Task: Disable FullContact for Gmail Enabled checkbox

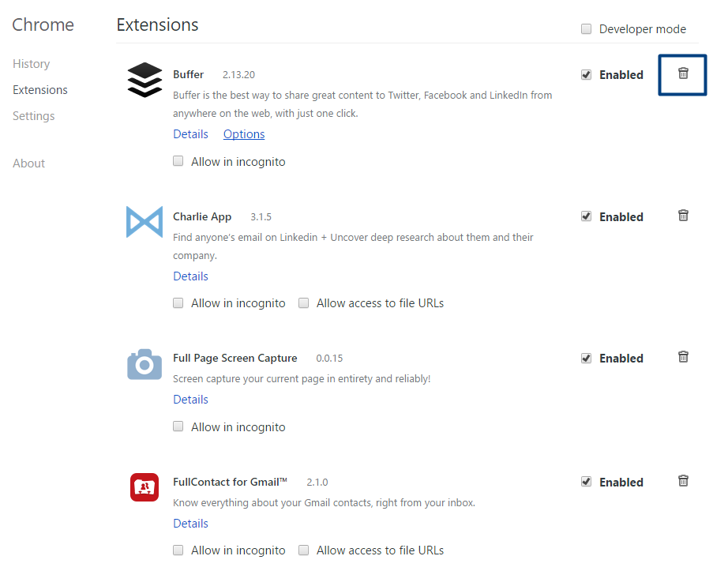Action: [587, 482]
